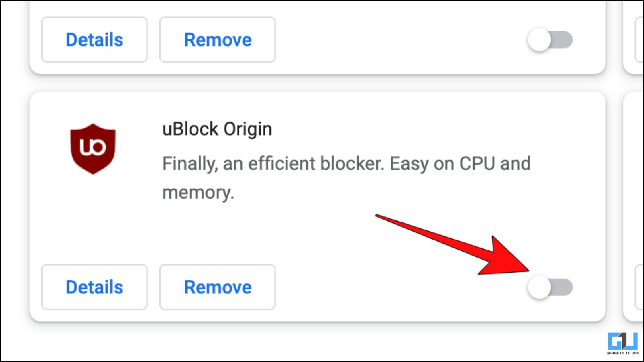Viewport: 644px width, 362px height.
Task: Click empty space between upper Remove and toggle
Action: tap(401, 39)
